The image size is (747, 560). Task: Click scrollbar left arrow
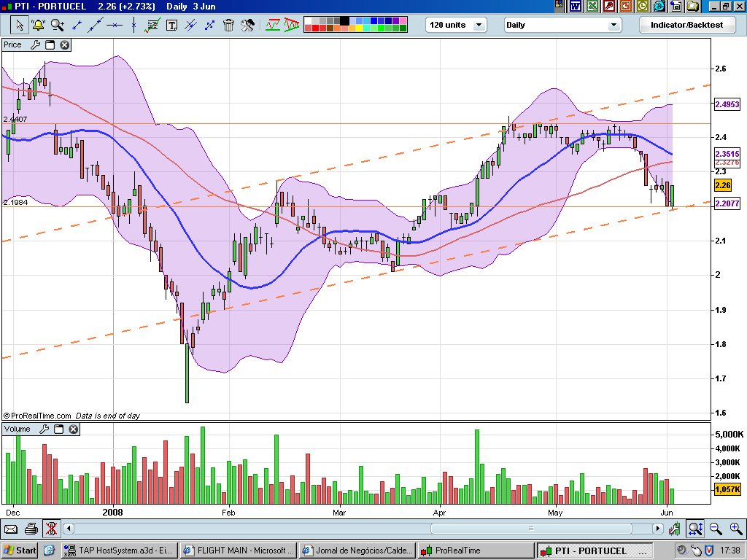pyautogui.click(x=68, y=528)
